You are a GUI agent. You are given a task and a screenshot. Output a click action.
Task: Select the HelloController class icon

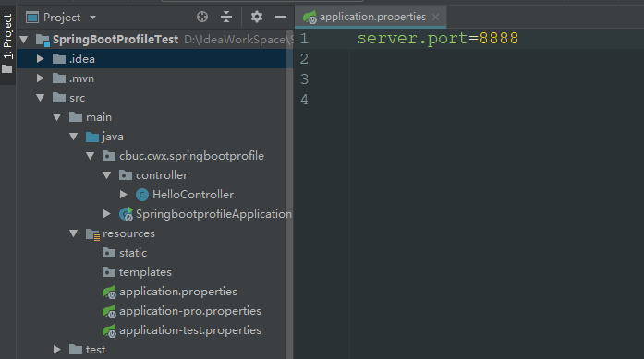coord(142,195)
